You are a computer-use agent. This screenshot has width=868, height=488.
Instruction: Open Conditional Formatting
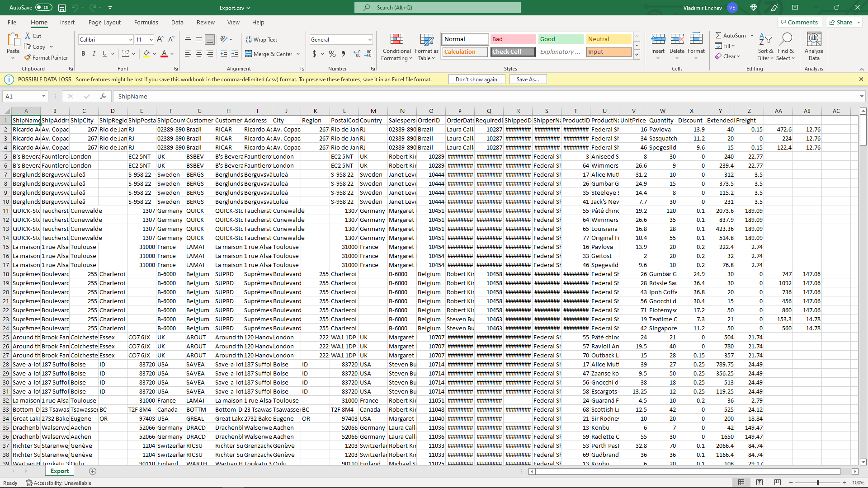pos(396,47)
